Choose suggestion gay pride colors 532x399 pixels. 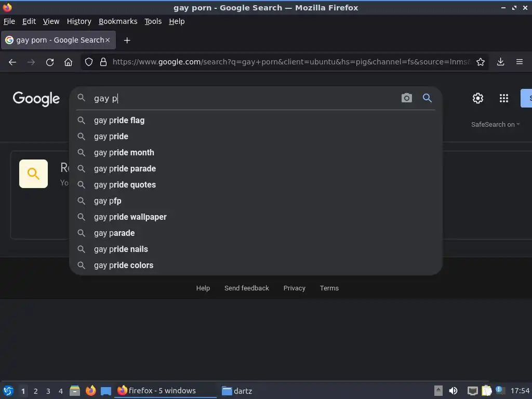pyautogui.click(x=256, y=265)
